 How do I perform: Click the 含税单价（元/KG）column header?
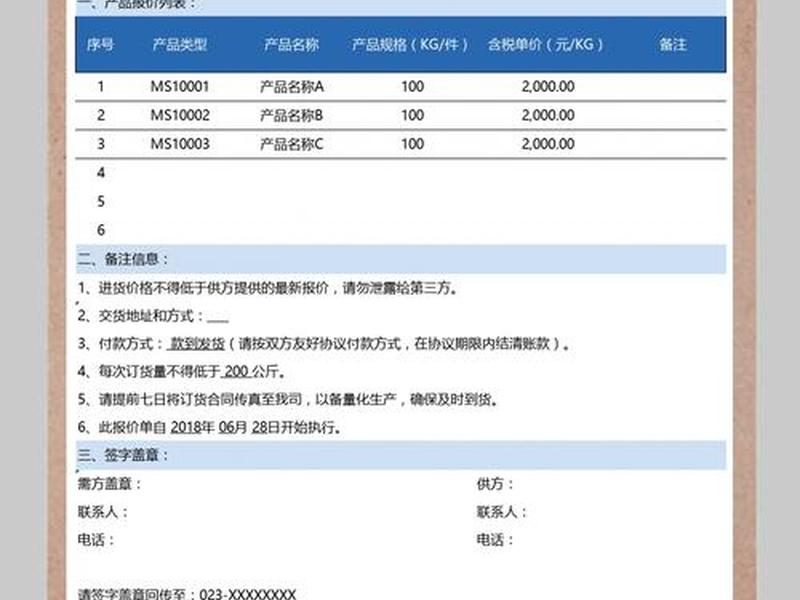pos(545,44)
